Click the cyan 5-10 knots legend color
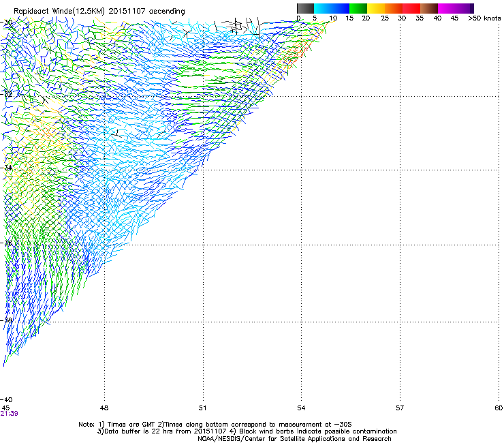The width and height of the screenshot is (504, 443). (x=323, y=8)
